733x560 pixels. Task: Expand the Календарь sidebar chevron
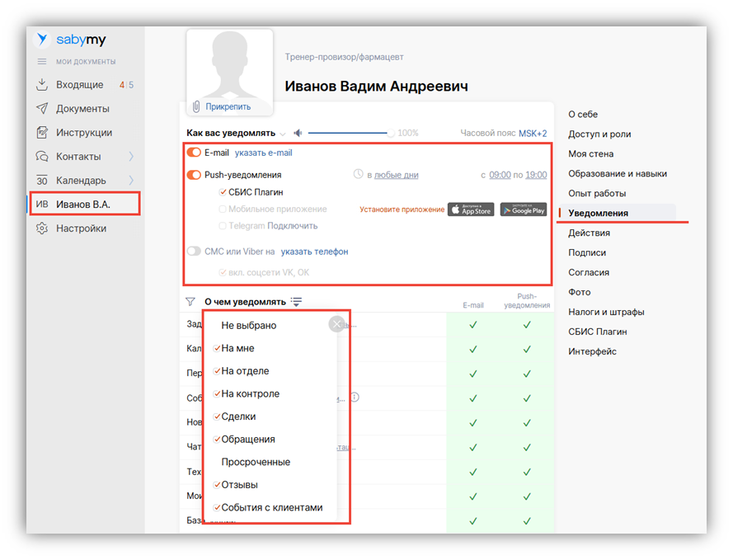131,181
